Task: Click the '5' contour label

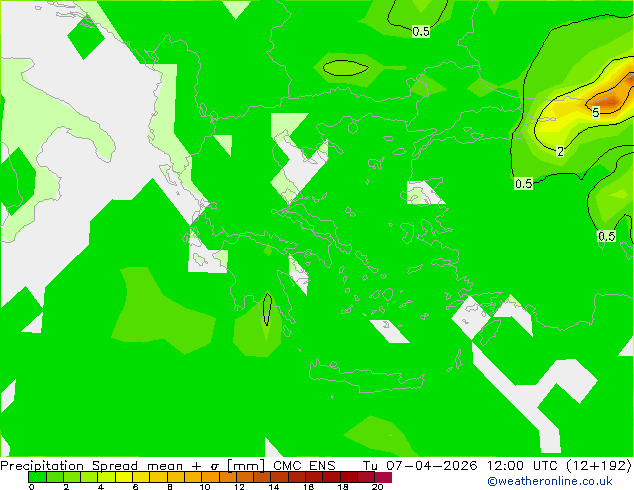Action: [596, 112]
